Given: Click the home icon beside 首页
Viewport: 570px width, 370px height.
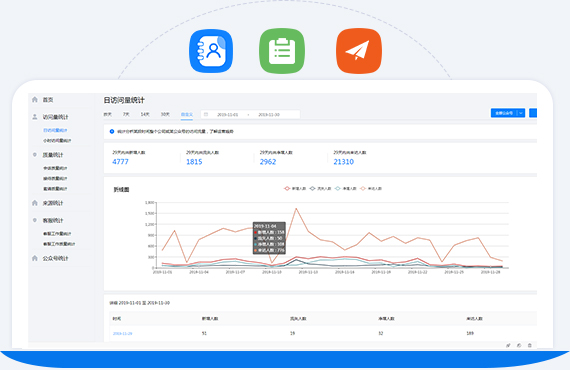Looking at the screenshot, I should pos(35,99).
